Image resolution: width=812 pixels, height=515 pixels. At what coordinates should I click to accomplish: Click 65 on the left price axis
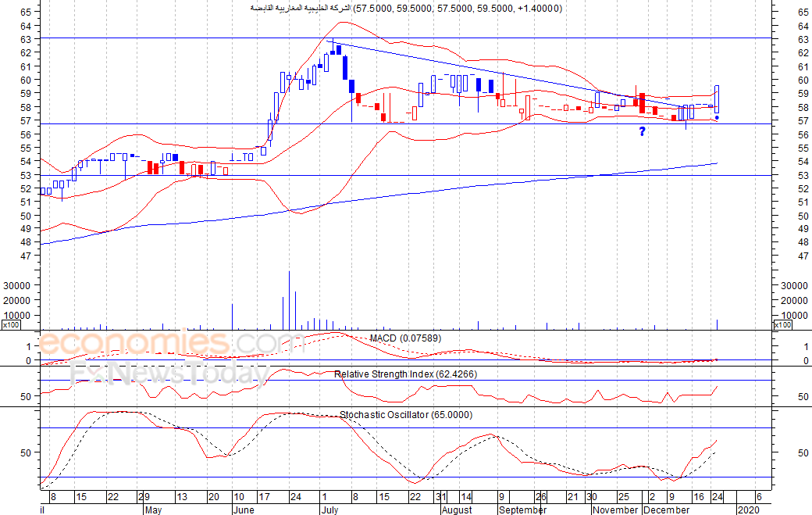(x=26, y=12)
